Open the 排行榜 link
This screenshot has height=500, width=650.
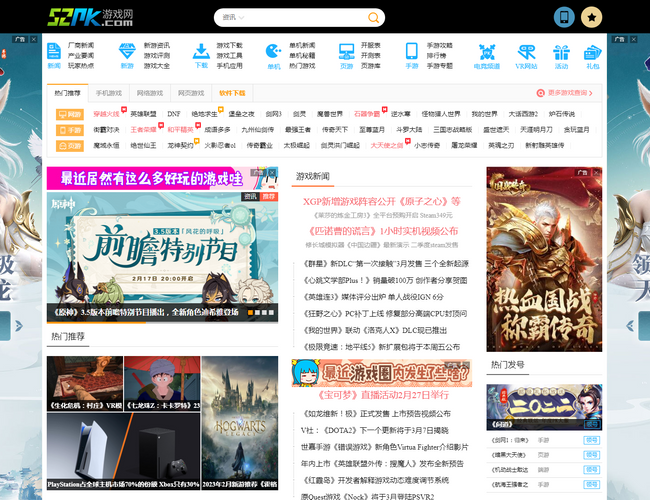437,56
